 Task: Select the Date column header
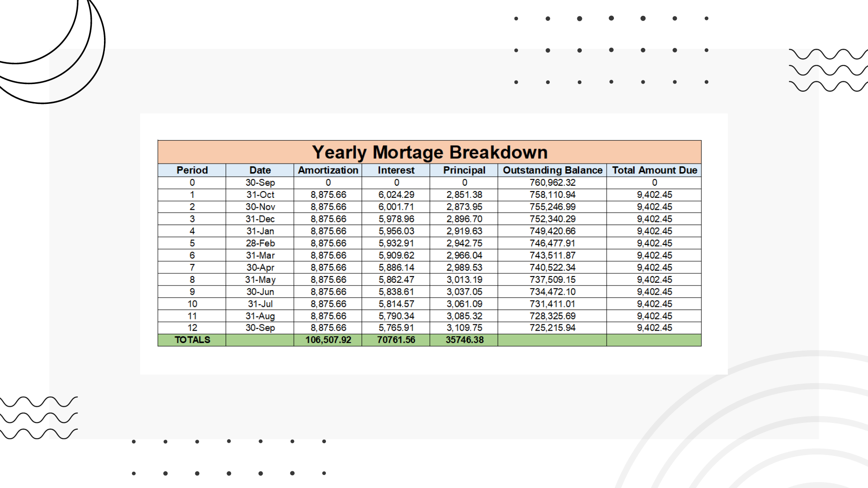[x=260, y=170]
